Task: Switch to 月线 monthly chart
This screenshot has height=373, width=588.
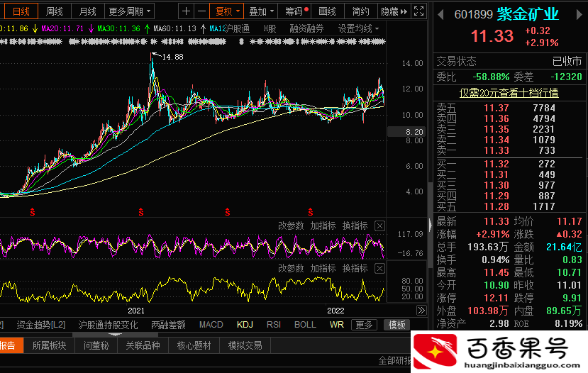Action: pyautogui.click(x=88, y=11)
